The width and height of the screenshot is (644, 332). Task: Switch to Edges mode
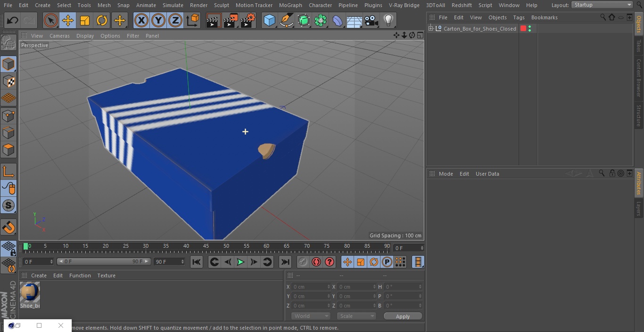click(x=8, y=133)
